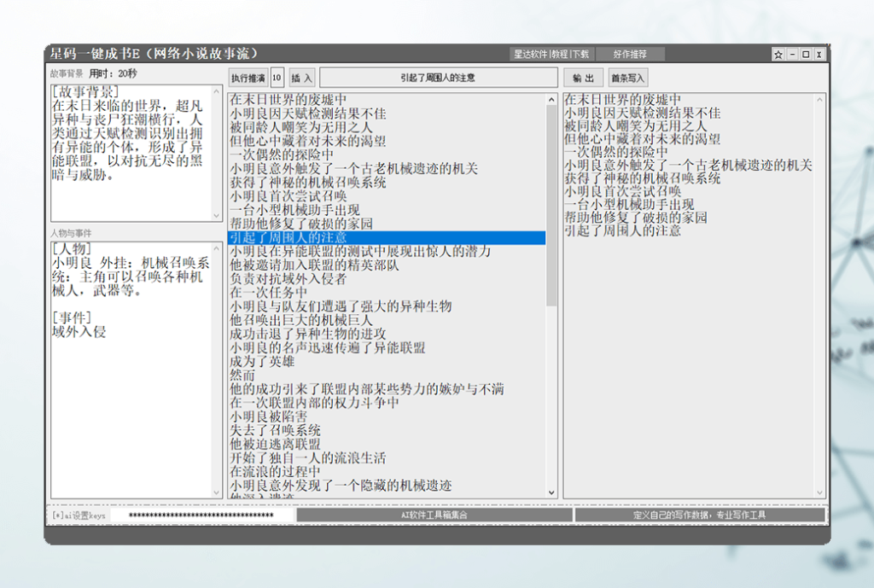874x588 pixels.
Task: Click scroll down arrow of output panel
Action: click(819, 492)
